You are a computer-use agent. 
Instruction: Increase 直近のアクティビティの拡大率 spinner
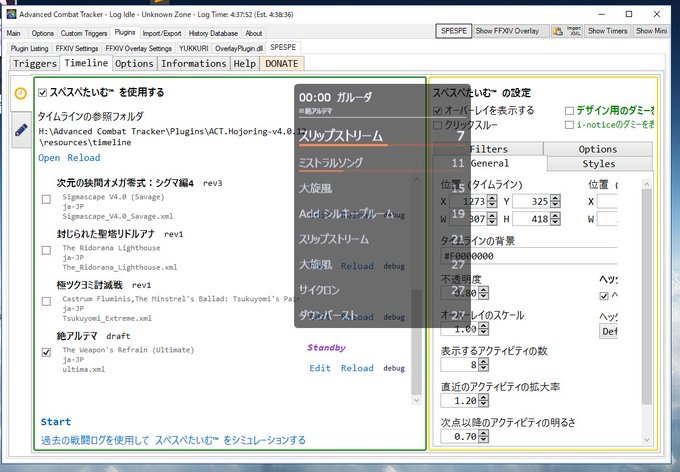[484, 398]
